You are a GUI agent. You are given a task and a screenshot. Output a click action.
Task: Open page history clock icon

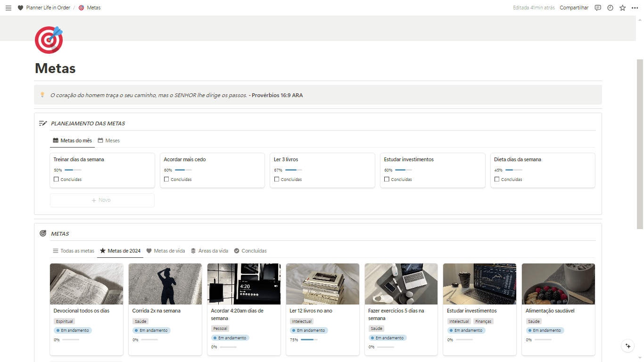point(610,8)
